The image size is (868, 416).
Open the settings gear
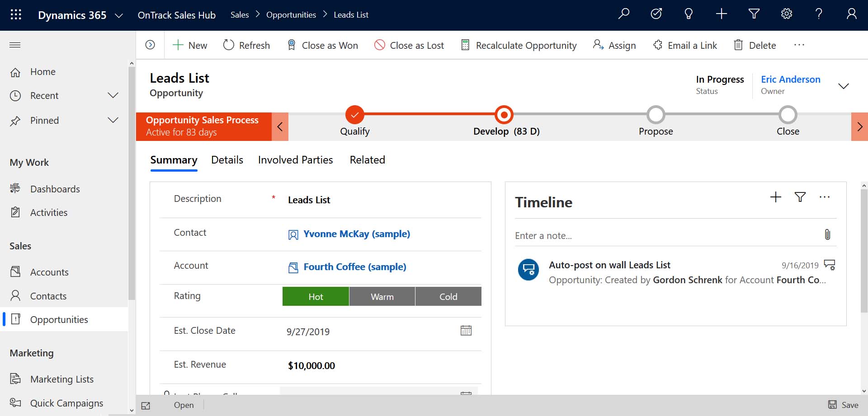click(787, 14)
